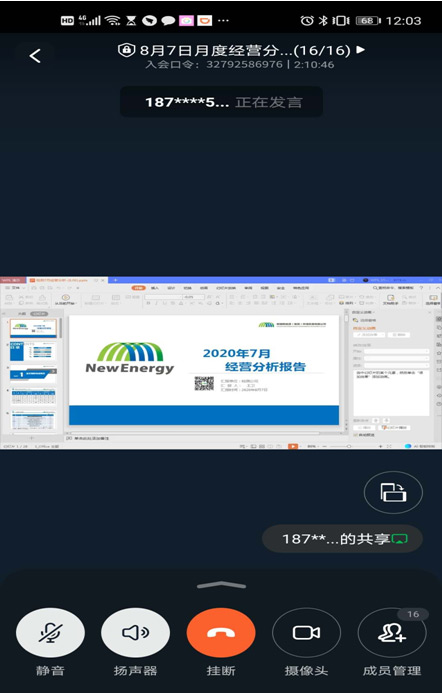
Task: Tap the Wi-Fi icon in status bar
Action: coord(113,20)
